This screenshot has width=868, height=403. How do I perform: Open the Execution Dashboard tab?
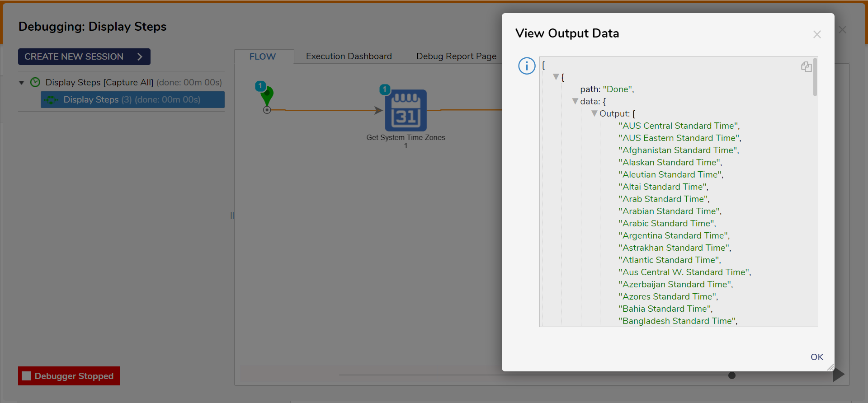tap(349, 56)
